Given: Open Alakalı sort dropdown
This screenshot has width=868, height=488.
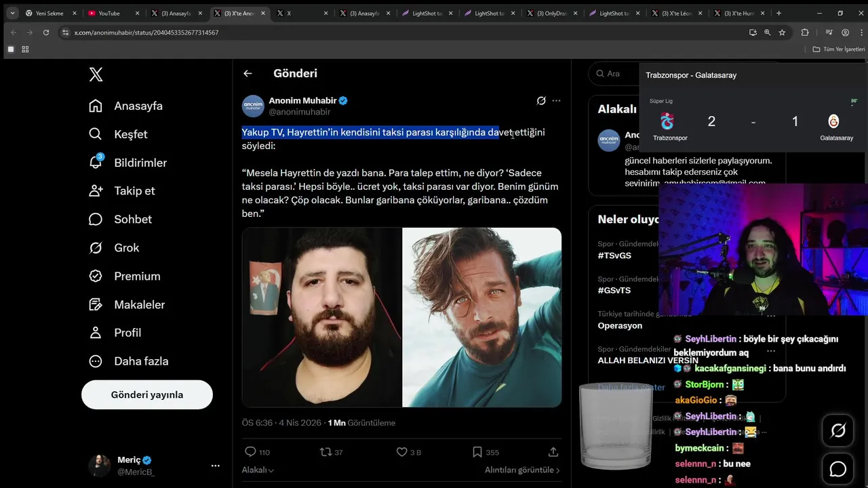Looking at the screenshot, I should 258,470.
